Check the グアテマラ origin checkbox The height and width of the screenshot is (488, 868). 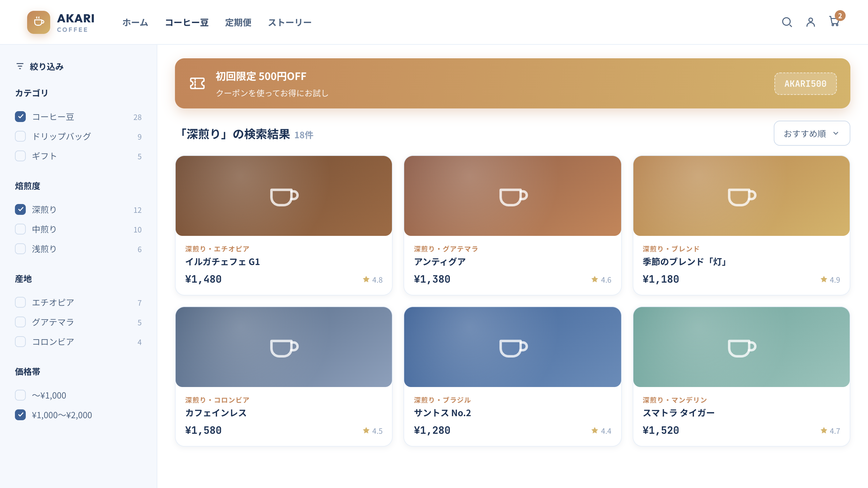pos(20,322)
